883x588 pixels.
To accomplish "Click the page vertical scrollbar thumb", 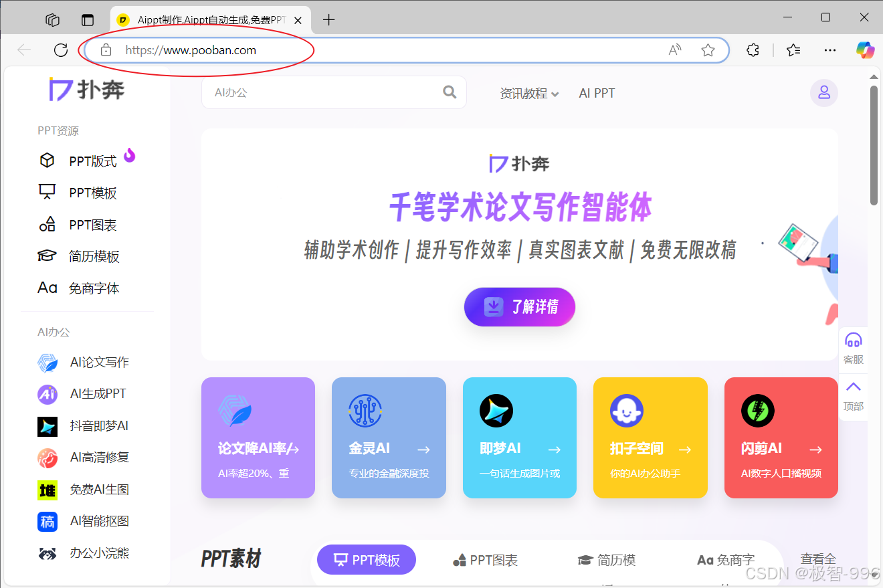I will click(x=874, y=144).
